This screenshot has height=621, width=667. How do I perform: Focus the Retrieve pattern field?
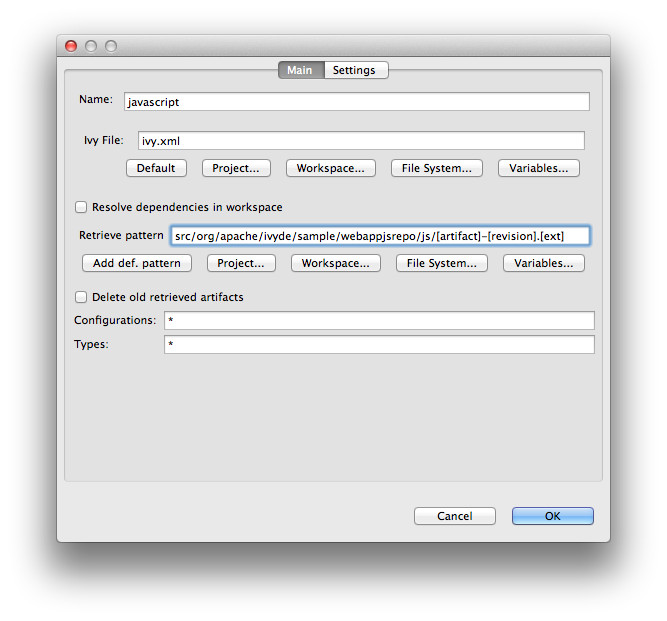[x=380, y=235]
